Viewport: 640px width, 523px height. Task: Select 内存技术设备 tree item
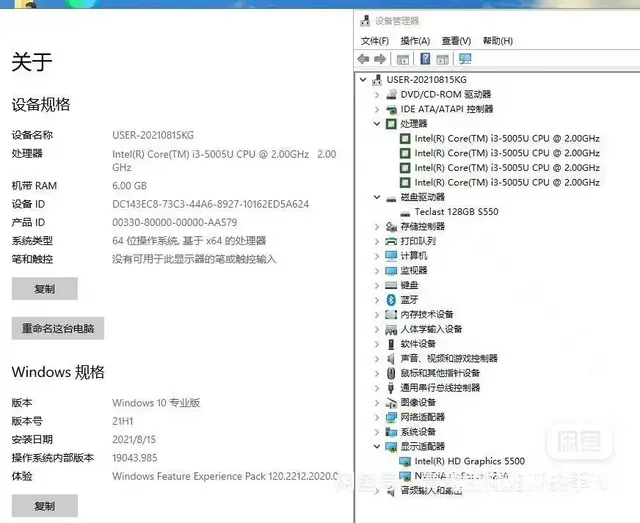(x=427, y=314)
